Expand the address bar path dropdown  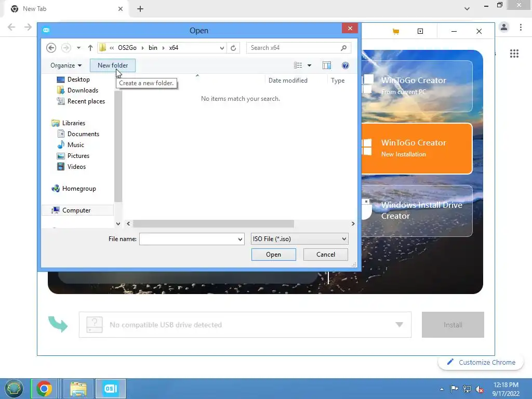click(x=222, y=48)
